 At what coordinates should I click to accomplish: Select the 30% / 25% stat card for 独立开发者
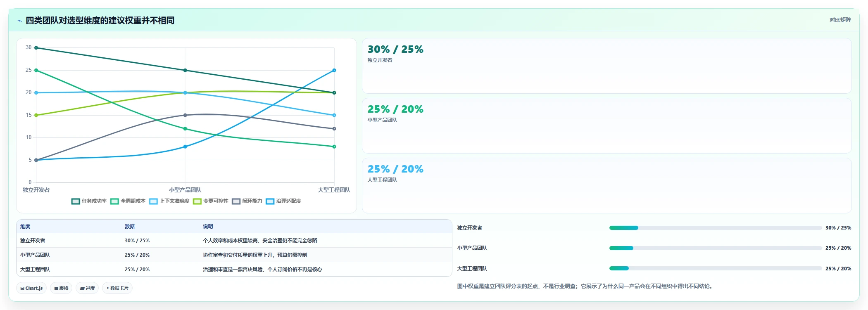tap(606, 66)
